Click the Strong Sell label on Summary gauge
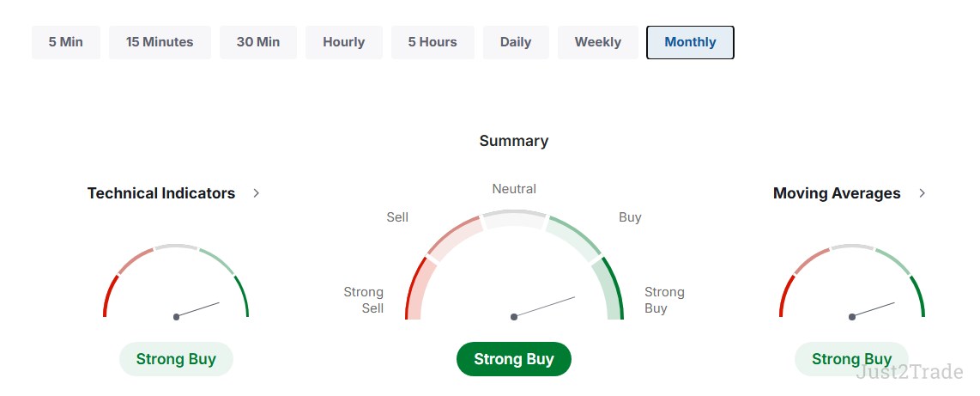The width and height of the screenshot is (980, 396). pyautogui.click(x=364, y=300)
